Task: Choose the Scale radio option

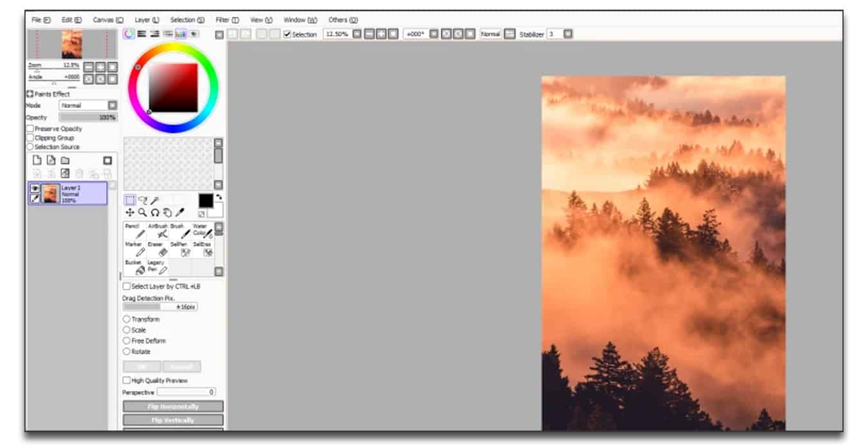Action: 127,330
